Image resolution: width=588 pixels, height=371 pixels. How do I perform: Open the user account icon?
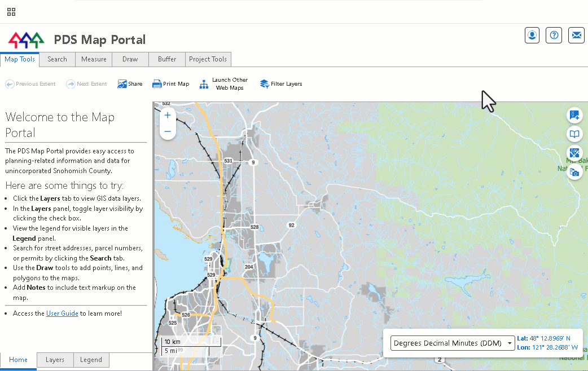[532, 36]
